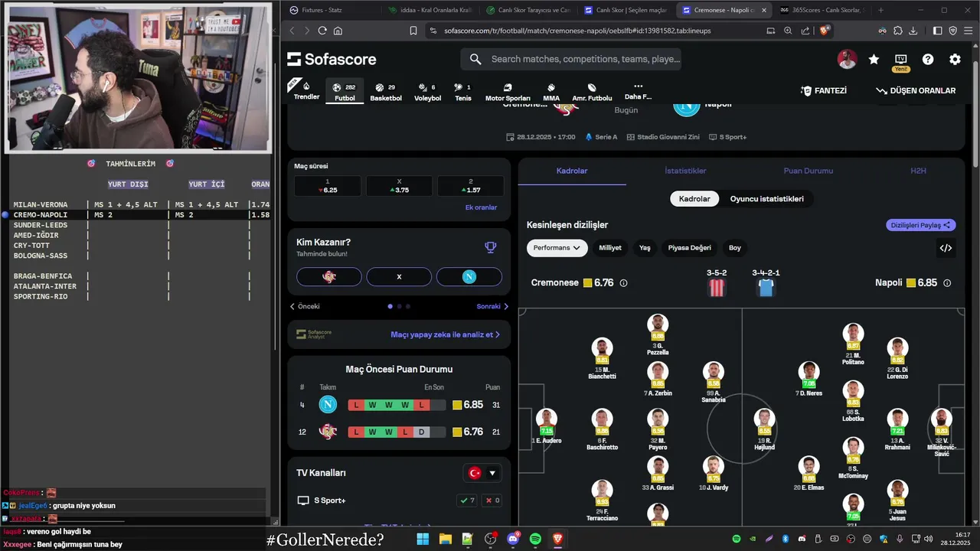Go to browser home page icon
This screenshot has width=980, height=551.
[338, 31]
